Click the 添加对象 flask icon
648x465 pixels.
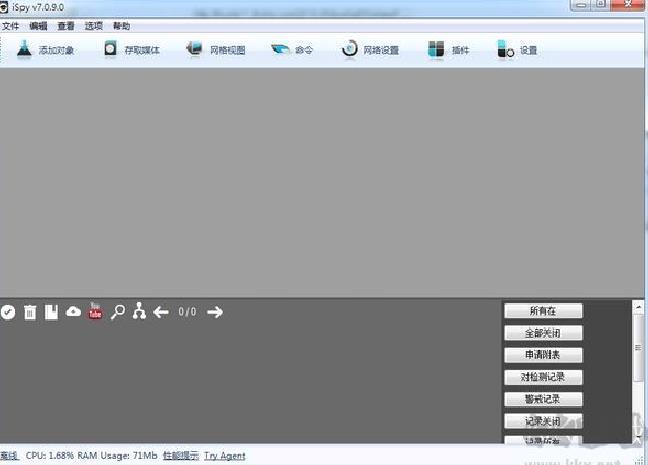[24, 50]
